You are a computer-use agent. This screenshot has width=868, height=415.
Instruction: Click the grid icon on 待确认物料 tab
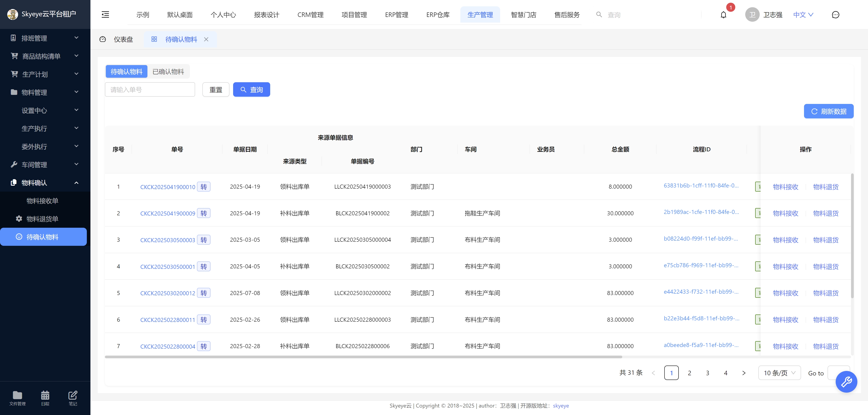click(x=154, y=39)
